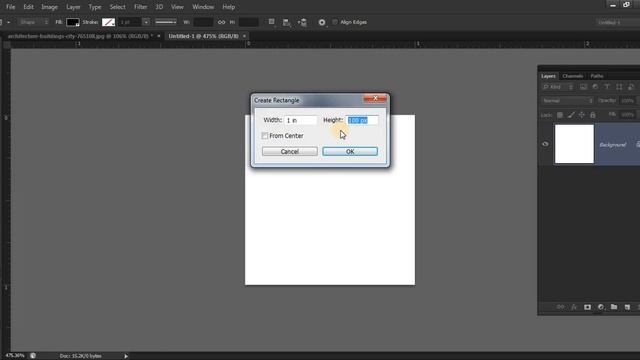This screenshot has width=640, height=360.
Task: Hide the Background layer with eye icon
Action: (545, 144)
